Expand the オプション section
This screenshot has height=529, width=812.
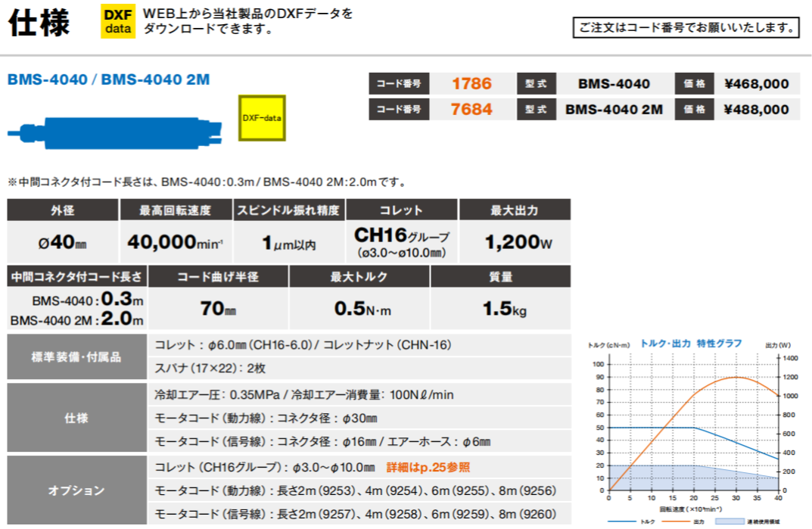coord(76,489)
